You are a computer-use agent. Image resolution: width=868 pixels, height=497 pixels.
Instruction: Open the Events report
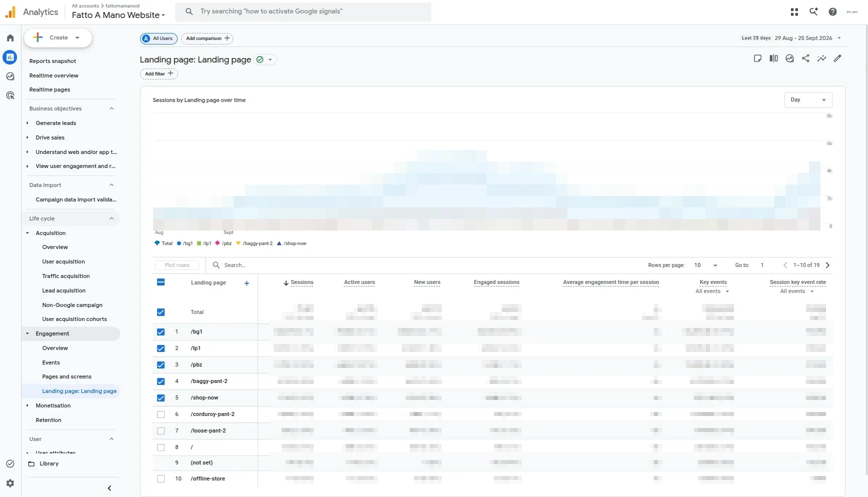pos(51,363)
